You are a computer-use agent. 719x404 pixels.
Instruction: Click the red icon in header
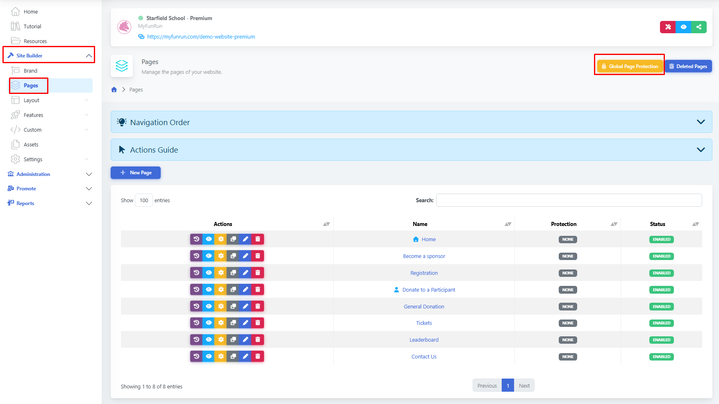coord(667,27)
